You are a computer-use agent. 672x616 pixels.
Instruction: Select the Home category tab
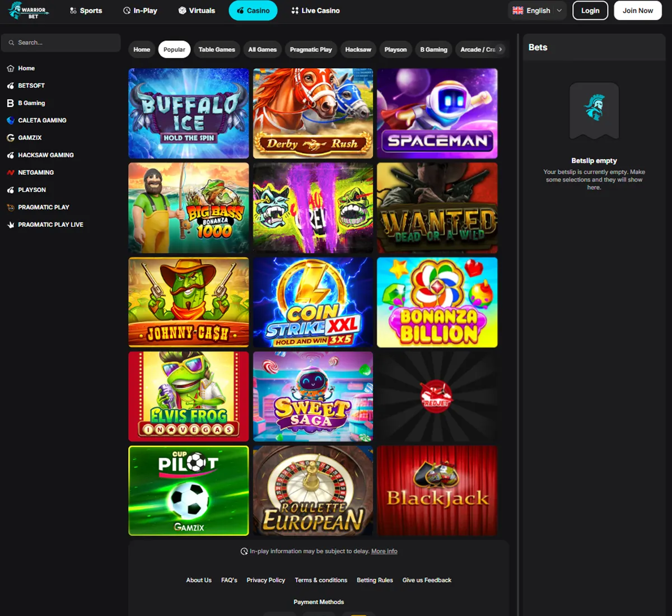point(142,49)
